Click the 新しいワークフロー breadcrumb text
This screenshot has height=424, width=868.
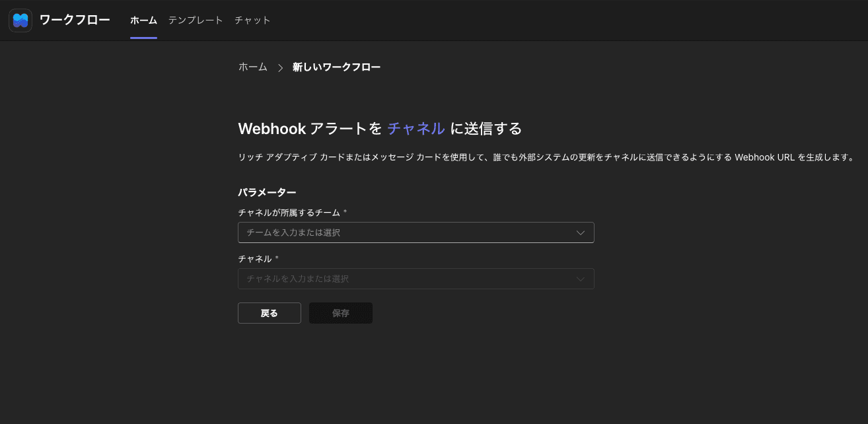(x=336, y=67)
